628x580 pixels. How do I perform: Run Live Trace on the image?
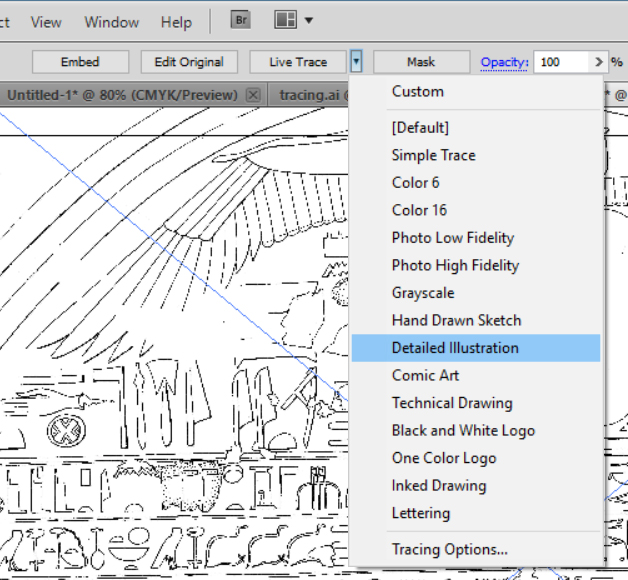click(x=298, y=62)
